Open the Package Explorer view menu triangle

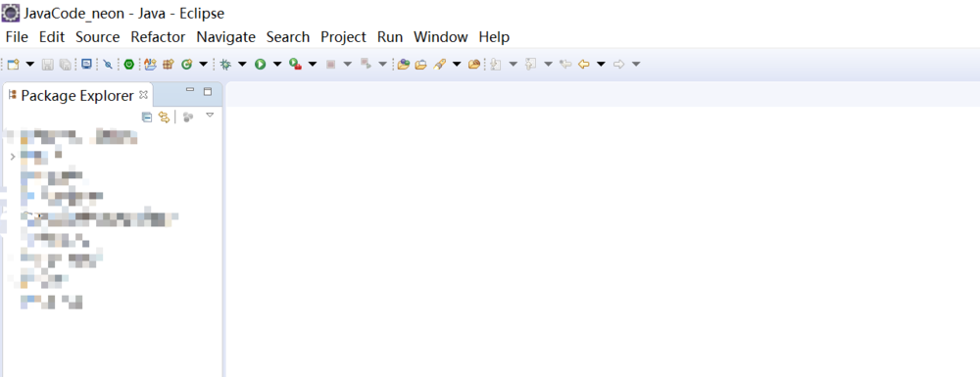point(210,115)
